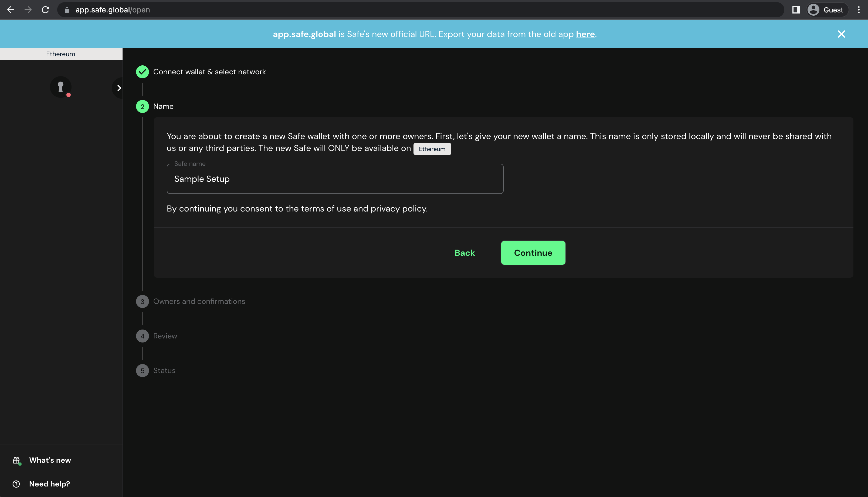
Task: Click the question mark help icon
Action: pyautogui.click(x=16, y=484)
